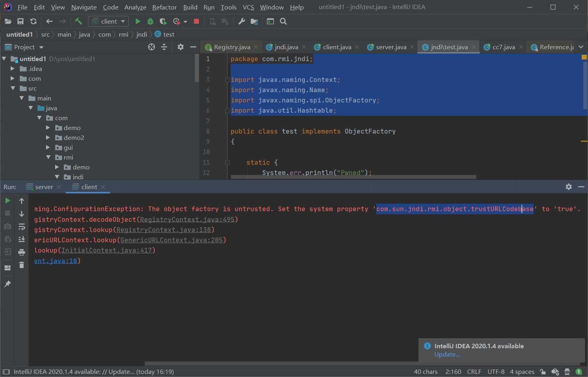588x377 pixels.
Task: Change indent setting '4 spaces'
Action: [522, 371]
